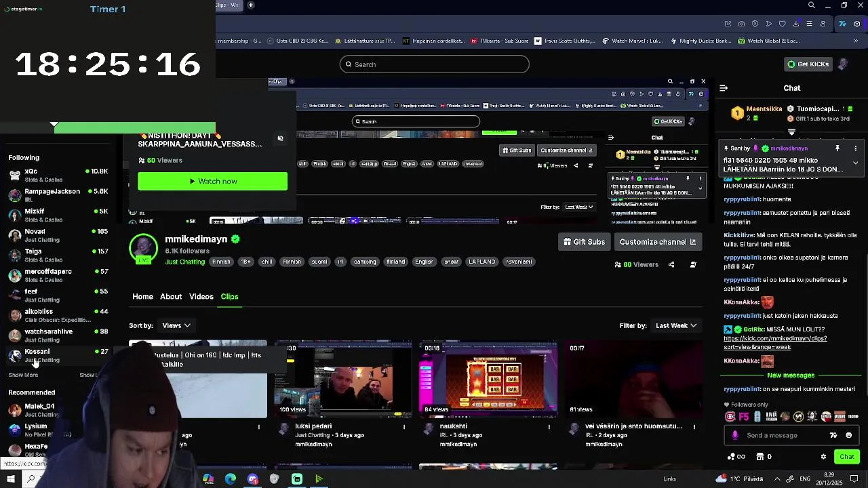The height and width of the screenshot is (488, 868).
Task: Collapse the chat panel arrow icon
Action: click(x=724, y=88)
